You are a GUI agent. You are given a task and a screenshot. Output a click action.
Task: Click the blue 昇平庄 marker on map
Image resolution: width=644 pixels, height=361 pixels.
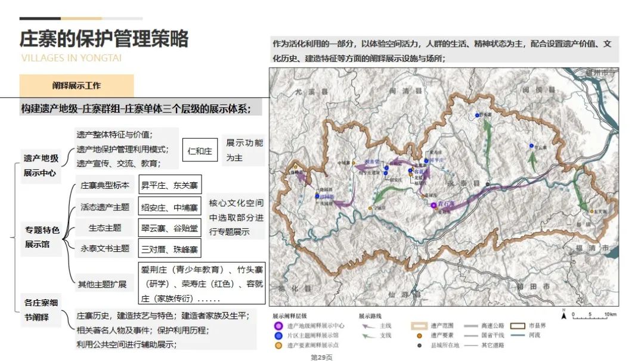click(426, 161)
